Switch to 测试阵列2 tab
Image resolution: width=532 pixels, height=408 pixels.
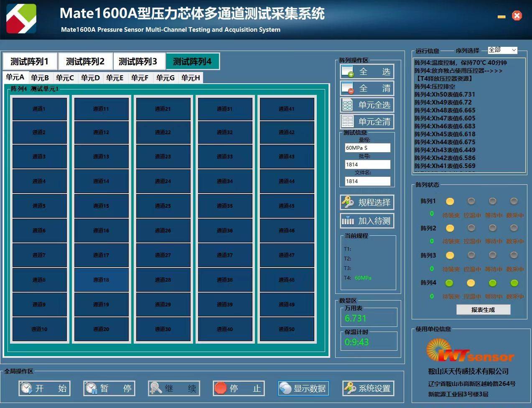pyautogui.click(x=85, y=61)
